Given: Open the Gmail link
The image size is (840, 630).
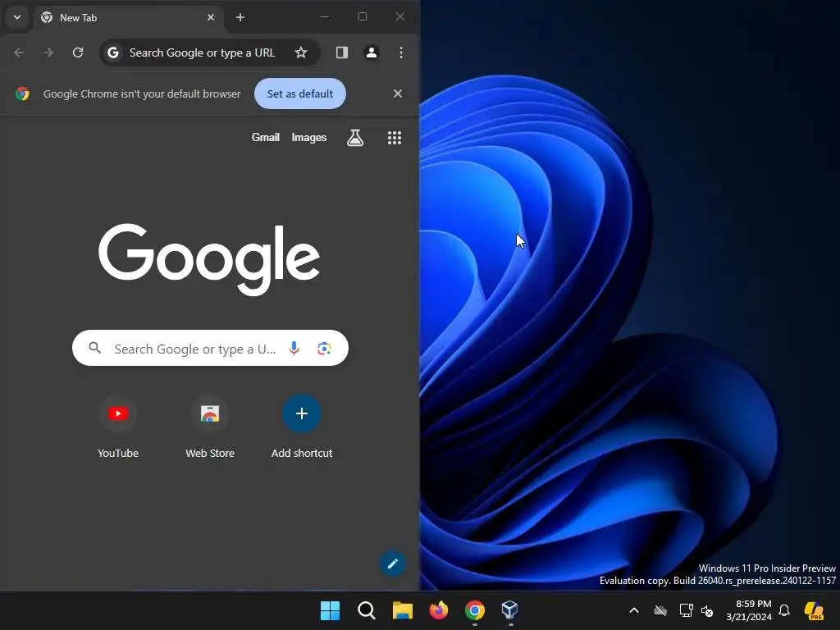Looking at the screenshot, I should pyautogui.click(x=266, y=138).
